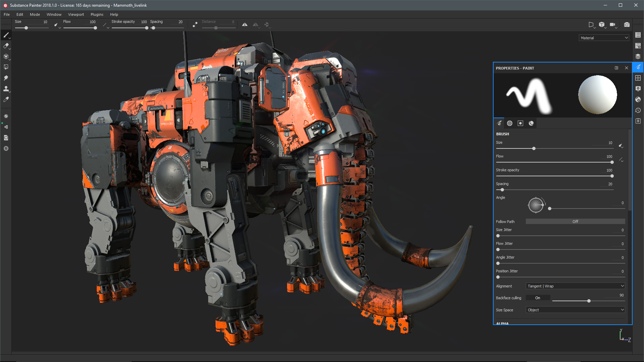Open the Viewport menu

(76, 14)
